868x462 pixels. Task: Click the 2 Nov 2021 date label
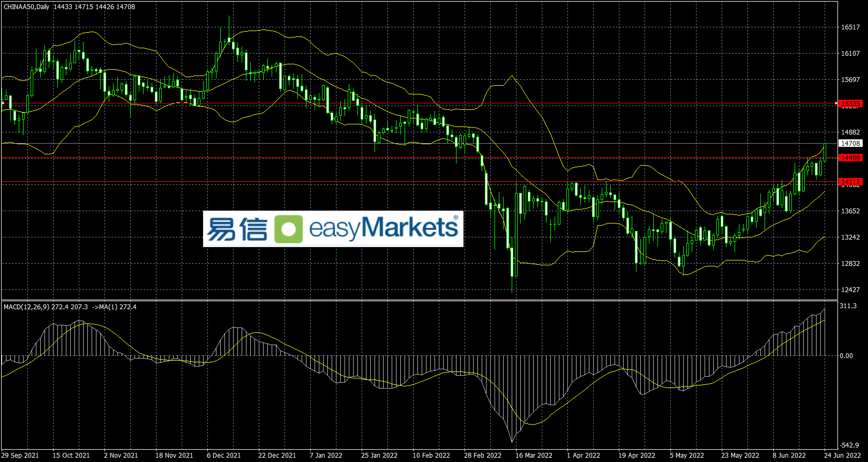[121, 456]
